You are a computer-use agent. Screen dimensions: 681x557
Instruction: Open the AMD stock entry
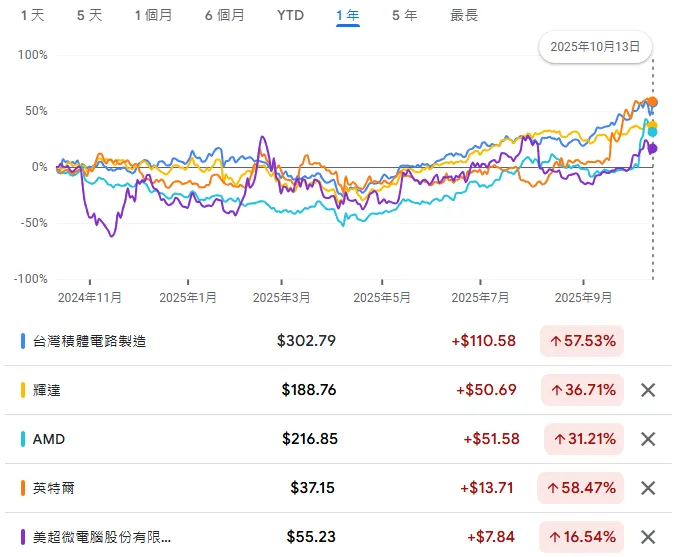[x=49, y=439]
